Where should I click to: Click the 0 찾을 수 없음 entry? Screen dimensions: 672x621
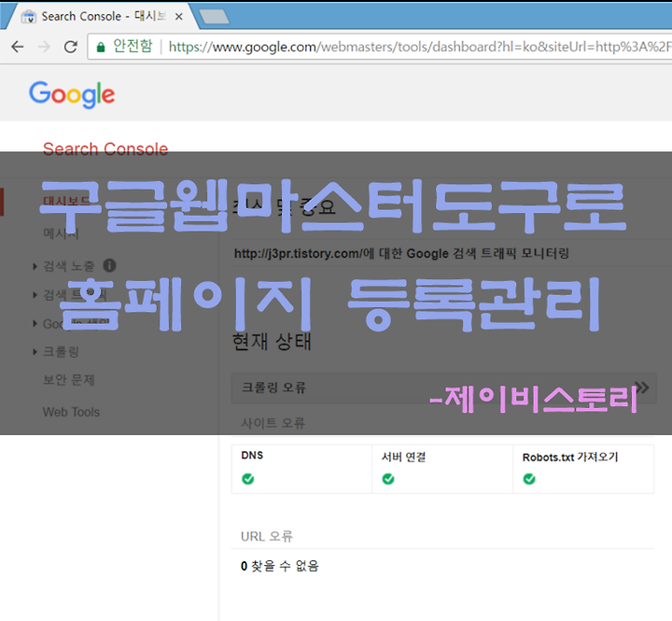click(x=280, y=566)
